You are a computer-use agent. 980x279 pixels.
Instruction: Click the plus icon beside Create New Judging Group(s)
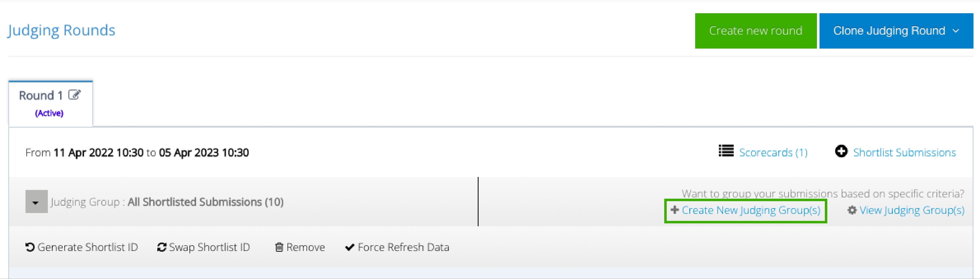pyautogui.click(x=674, y=209)
